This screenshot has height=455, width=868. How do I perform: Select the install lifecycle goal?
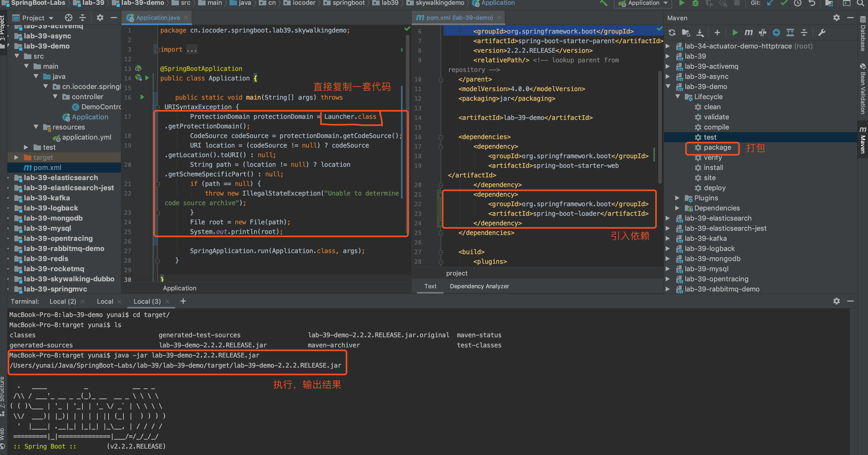click(x=713, y=168)
